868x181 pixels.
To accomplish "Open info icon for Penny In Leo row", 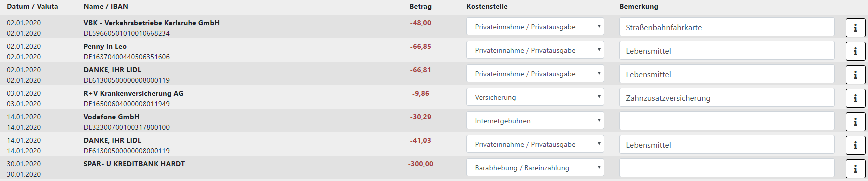I will coord(855,51).
